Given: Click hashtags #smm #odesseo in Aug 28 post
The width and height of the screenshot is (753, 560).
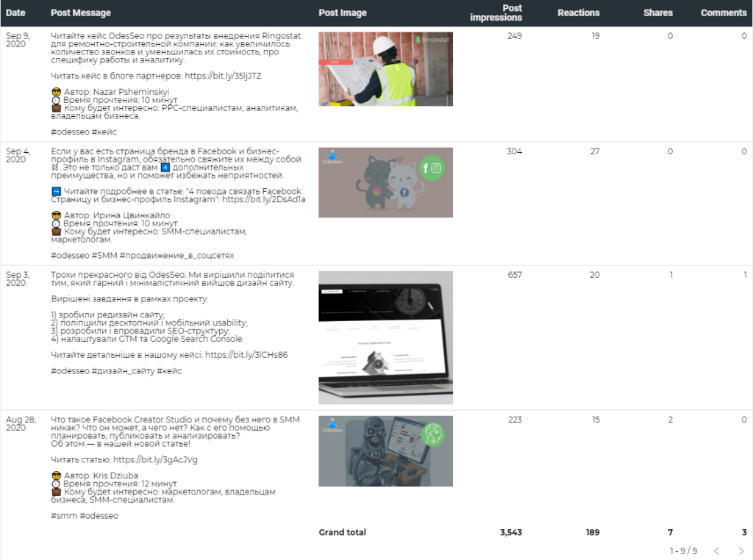Looking at the screenshot, I should (84, 516).
